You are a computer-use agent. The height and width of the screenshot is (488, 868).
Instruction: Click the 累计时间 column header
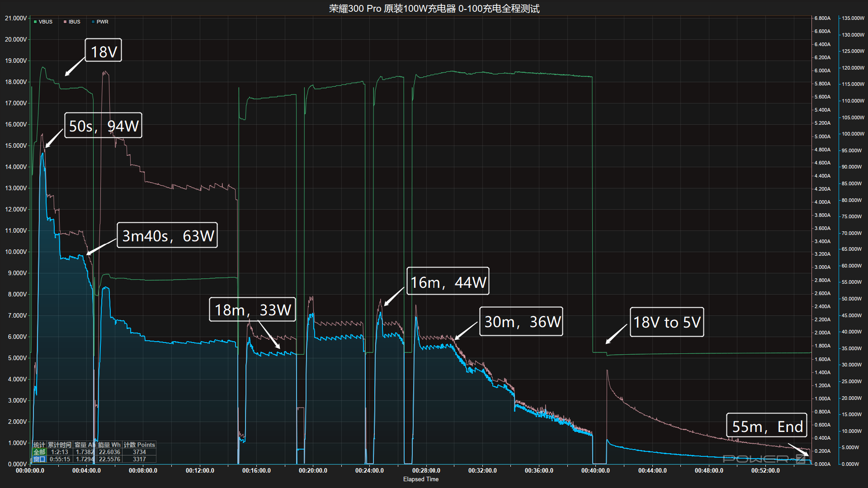(60, 445)
